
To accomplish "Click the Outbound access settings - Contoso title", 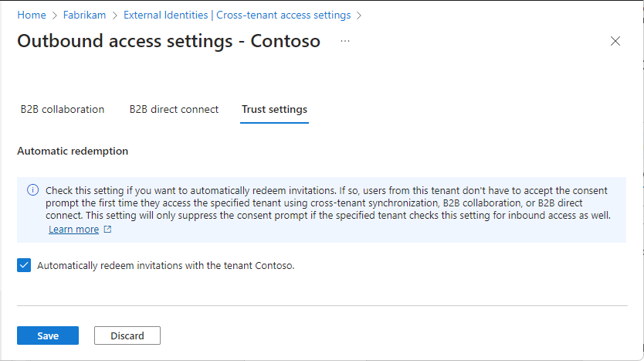I will pyautogui.click(x=168, y=42).
